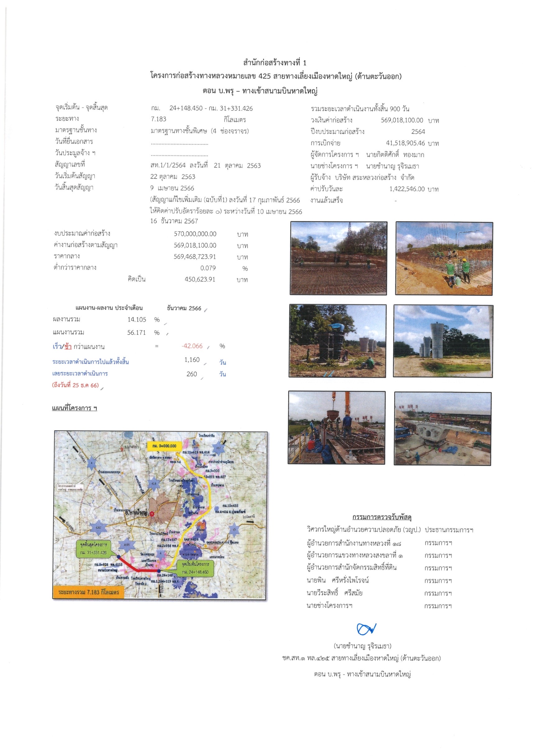Click the elapsed days value '1,160'
535x756 pixels.
192,360
